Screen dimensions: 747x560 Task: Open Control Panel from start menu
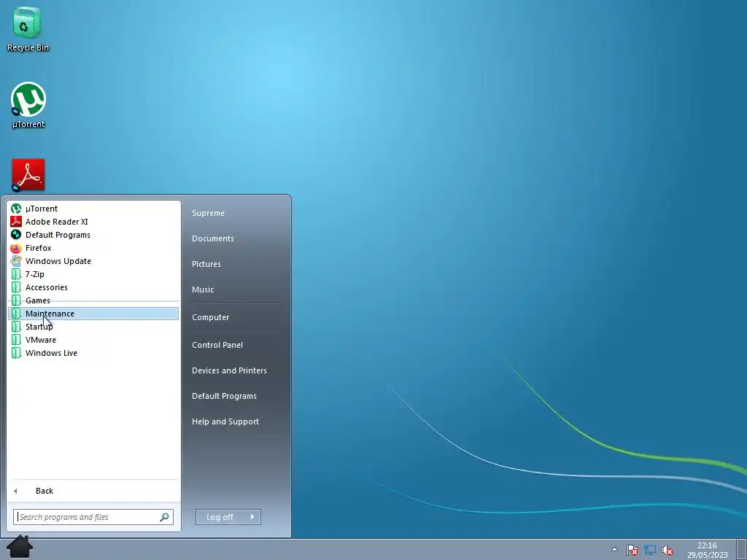(x=217, y=345)
